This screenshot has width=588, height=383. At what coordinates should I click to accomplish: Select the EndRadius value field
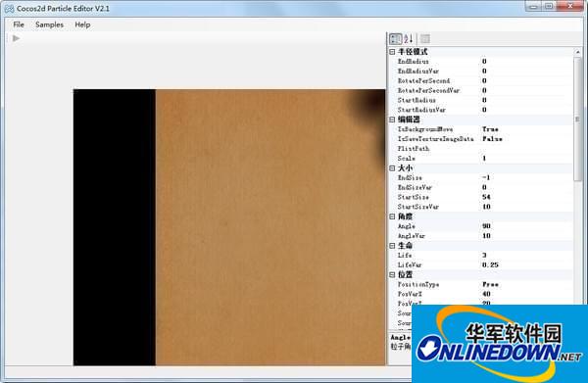point(526,62)
